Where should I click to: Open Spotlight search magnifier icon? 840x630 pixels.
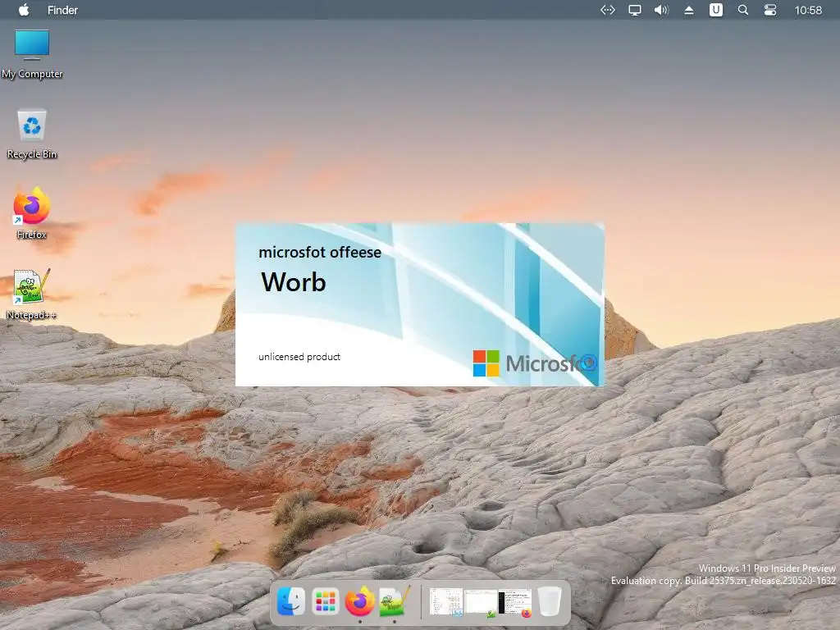pyautogui.click(x=743, y=10)
